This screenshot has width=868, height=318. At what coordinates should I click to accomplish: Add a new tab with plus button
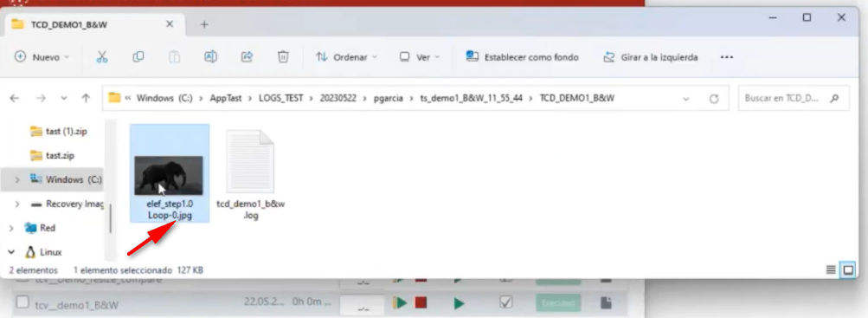204,24
